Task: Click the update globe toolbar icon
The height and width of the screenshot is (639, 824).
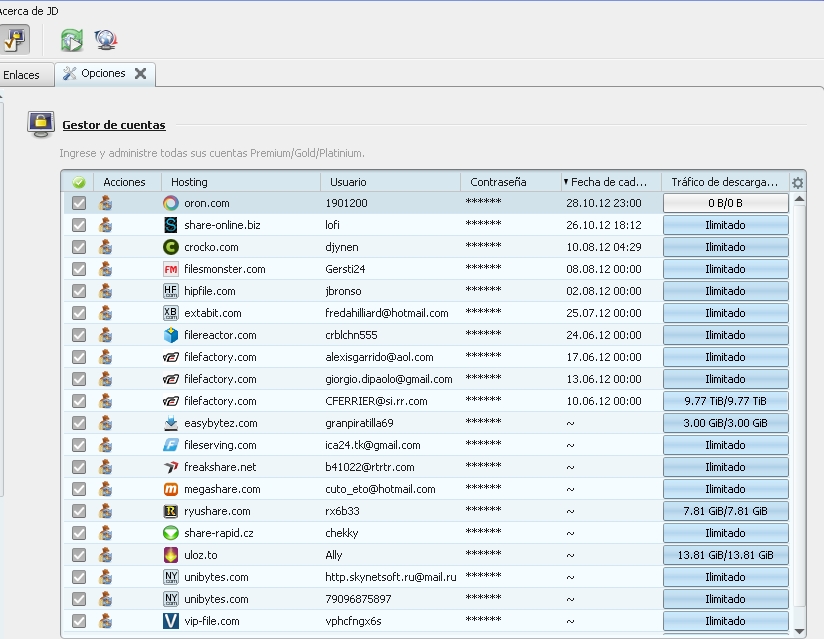Action: coord(106,40)
